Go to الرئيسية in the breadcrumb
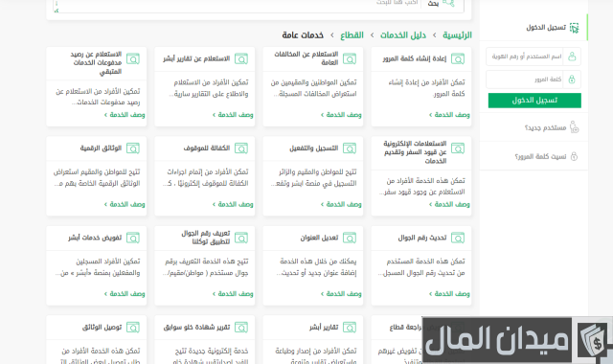The width and height of the screenshot is (613, 364). point(457,35)
